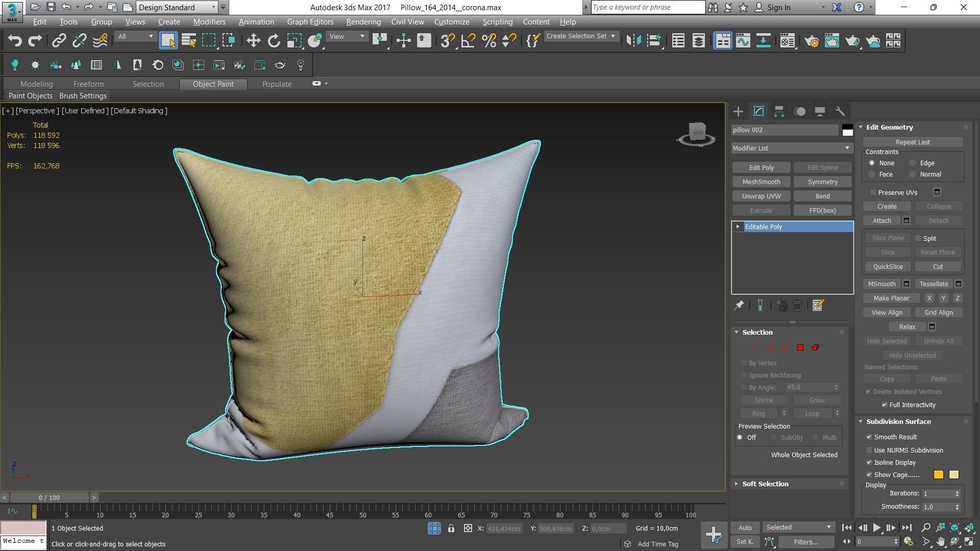Open the Curve Editor icon
The image size is (980, 551).
click(743, 41)
